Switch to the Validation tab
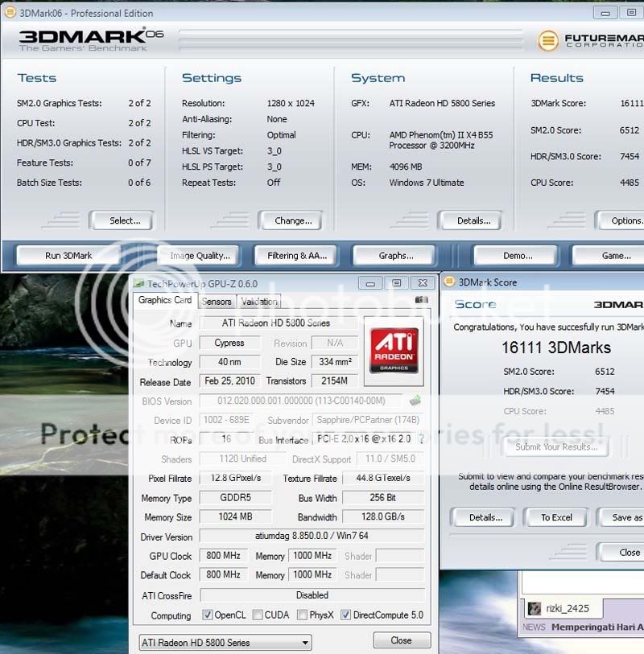Viewport: 644px width, 654px height. click(258, 302)
